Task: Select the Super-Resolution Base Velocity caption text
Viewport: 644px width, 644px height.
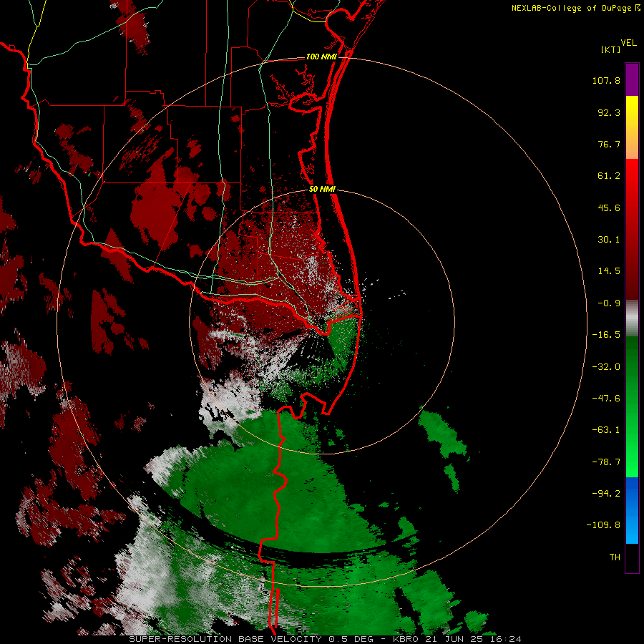Action: 326,639
